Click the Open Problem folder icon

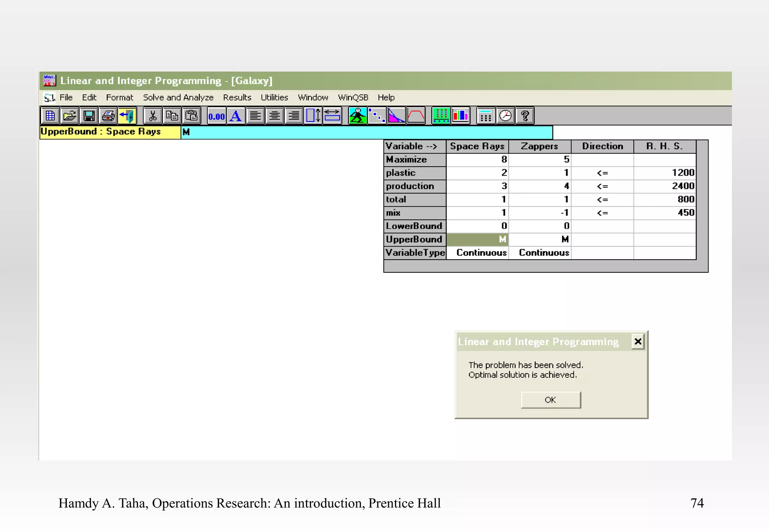69,116
